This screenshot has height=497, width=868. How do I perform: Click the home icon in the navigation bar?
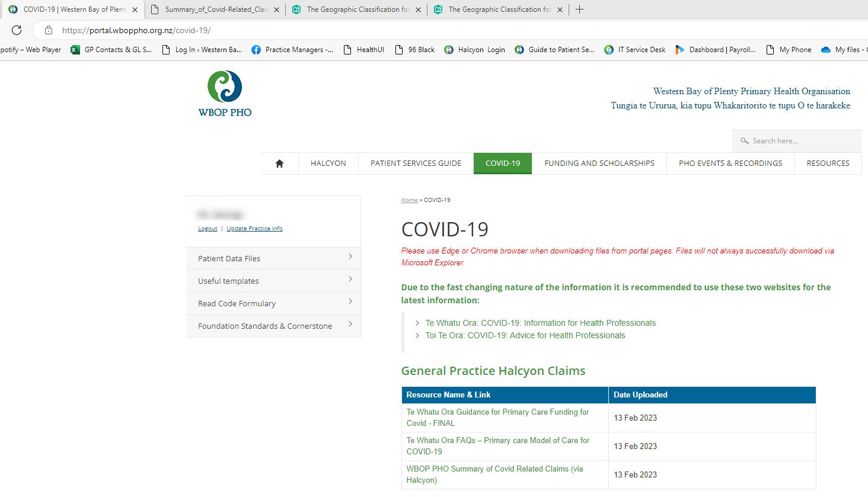click(x=279, y=163)
